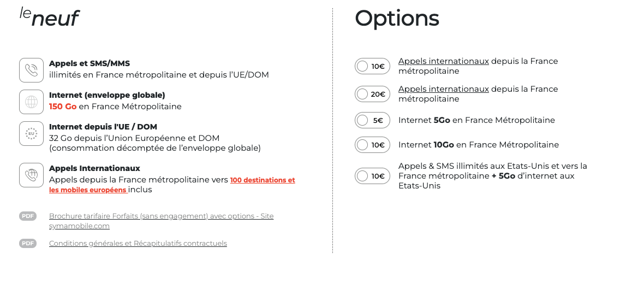The height and width of the screenshot is (289, 644).
Task: Open the Brochure tarifaire Forfaits link
Action: [x=161, y=216]
